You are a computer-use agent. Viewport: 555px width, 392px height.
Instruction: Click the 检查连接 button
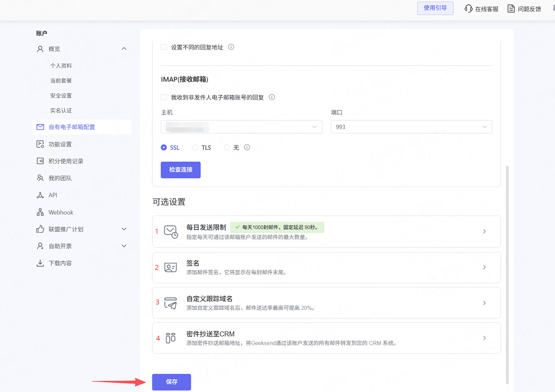[x=180, y=170]
